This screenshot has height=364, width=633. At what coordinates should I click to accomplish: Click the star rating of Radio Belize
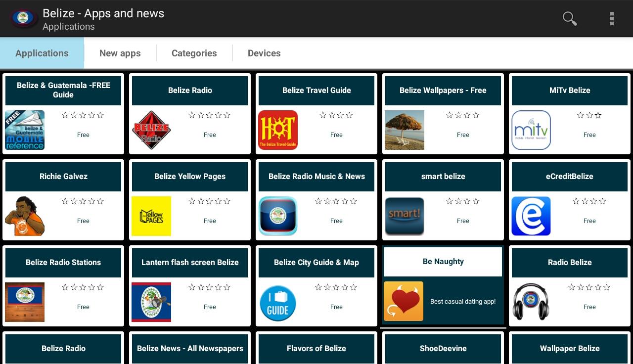(589, 287)
